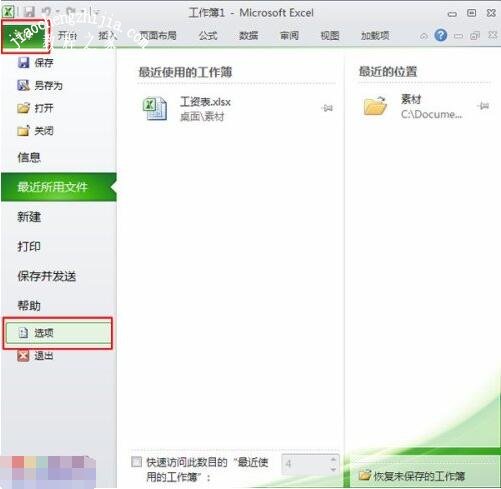Select 最近所用文件 in the sidebar
Viewport: 501px width, 489px height.
point(59,187)
